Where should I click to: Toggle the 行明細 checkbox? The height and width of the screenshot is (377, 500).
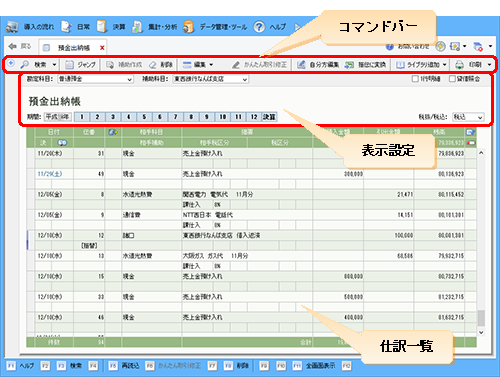pyautogui.click(x=415, y=79)
